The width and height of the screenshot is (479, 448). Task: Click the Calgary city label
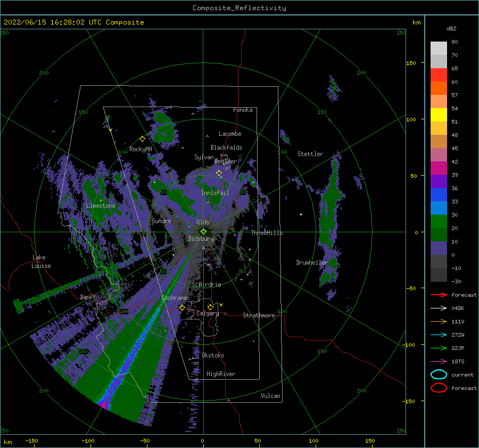click(208, 313)
